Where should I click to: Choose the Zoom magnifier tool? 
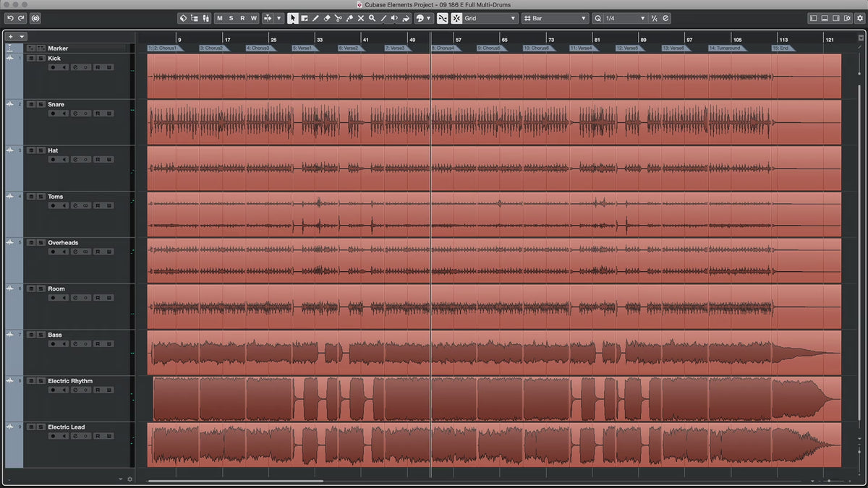tap(372, 18)
